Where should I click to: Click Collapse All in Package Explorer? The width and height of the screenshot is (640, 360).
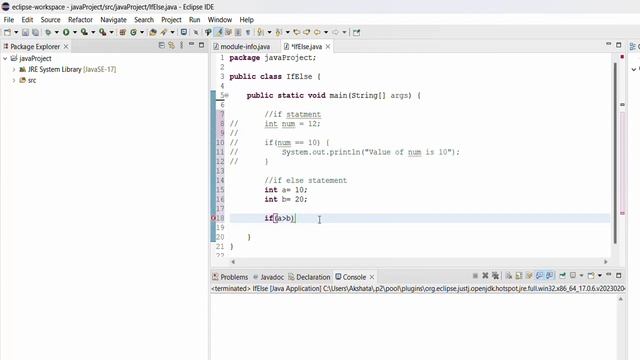[x=162, y=45]
